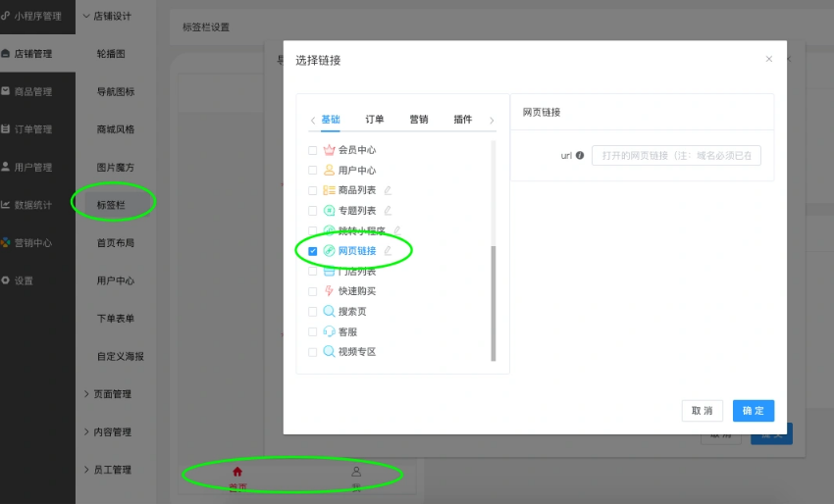Check the 商品列表 checkbox

tap(313, 190)
